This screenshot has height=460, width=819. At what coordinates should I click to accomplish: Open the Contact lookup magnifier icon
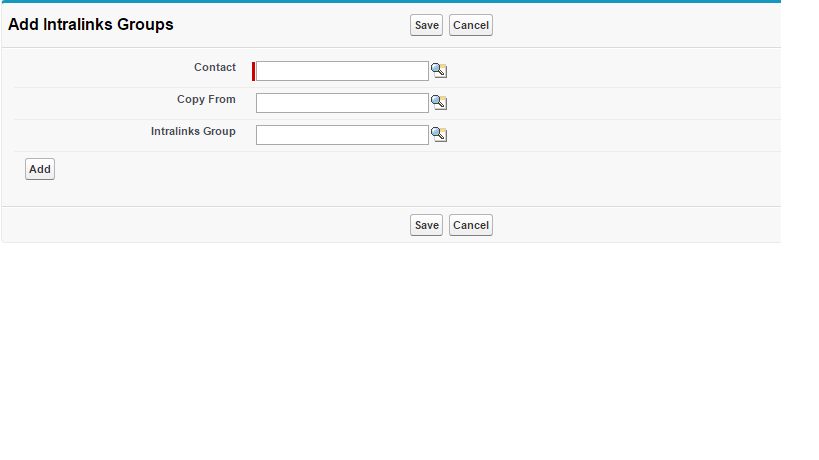439,70
